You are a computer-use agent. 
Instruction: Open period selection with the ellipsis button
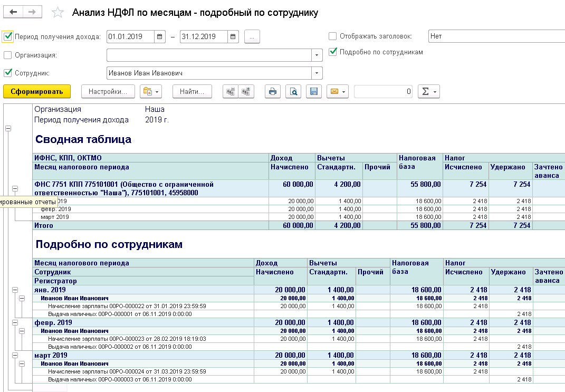(x=252, y=36)
